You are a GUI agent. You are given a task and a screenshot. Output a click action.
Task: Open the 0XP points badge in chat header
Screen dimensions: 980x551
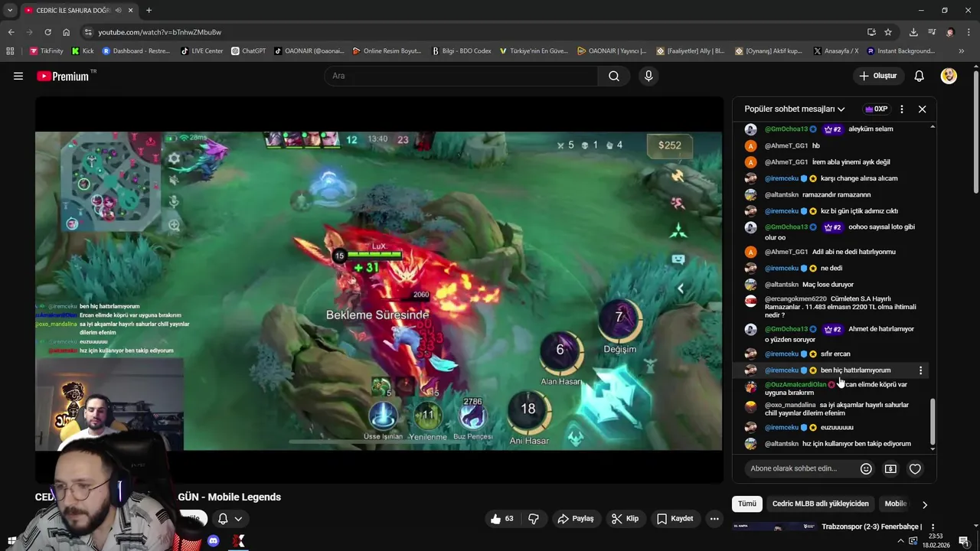coord(876,109)
